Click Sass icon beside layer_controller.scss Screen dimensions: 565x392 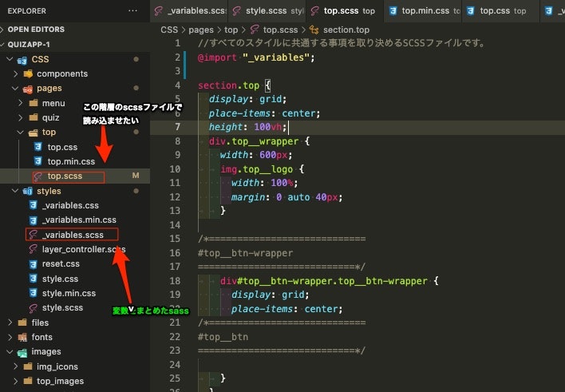[x=33, y=249]
